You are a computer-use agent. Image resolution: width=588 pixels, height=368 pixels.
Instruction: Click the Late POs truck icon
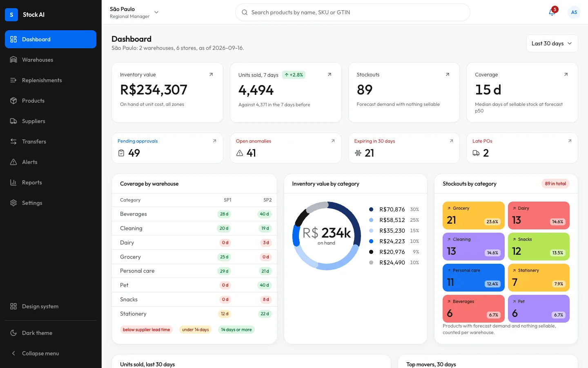(476, 153)
